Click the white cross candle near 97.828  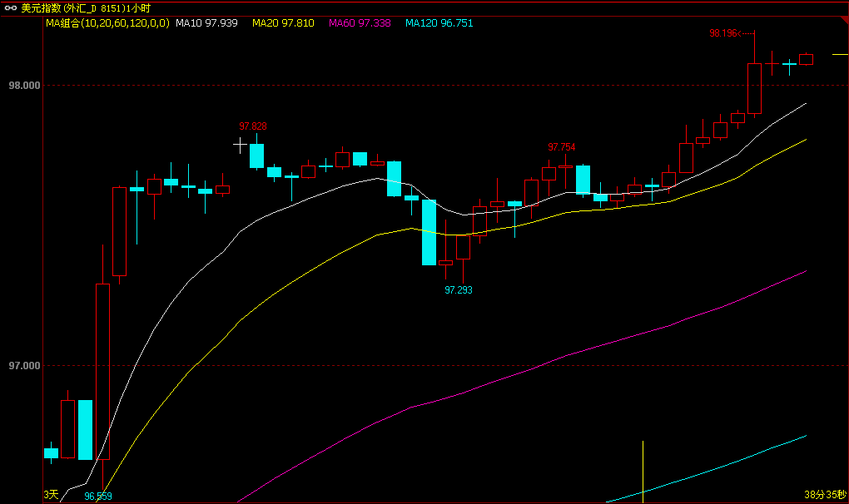(x=240, y=145)
